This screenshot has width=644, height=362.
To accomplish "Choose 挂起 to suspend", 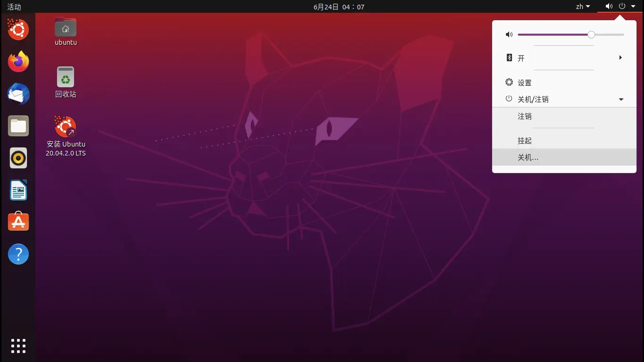I will click(525, 141).
